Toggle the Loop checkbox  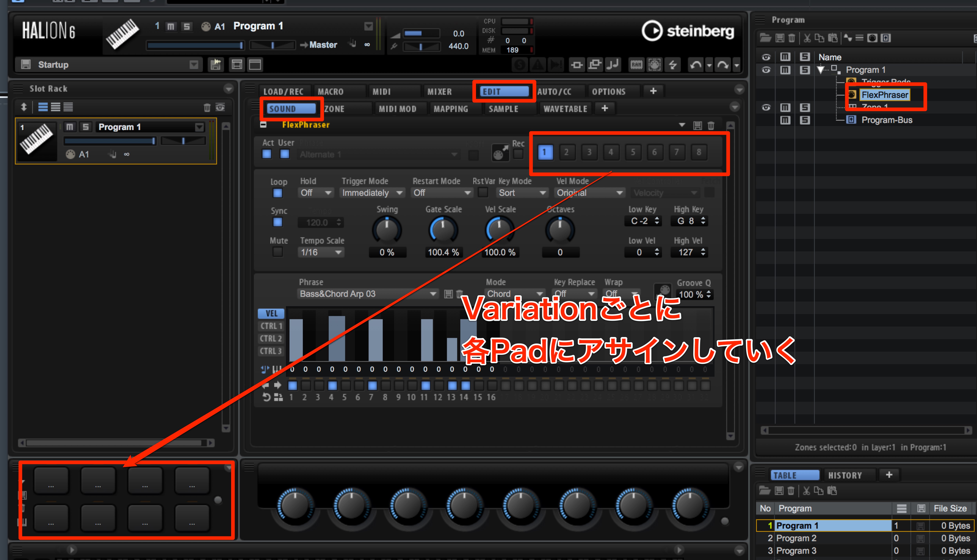click(277, 193)
